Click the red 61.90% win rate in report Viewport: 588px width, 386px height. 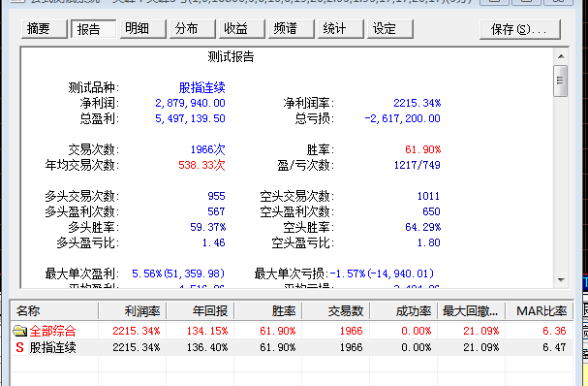(423, 149)
